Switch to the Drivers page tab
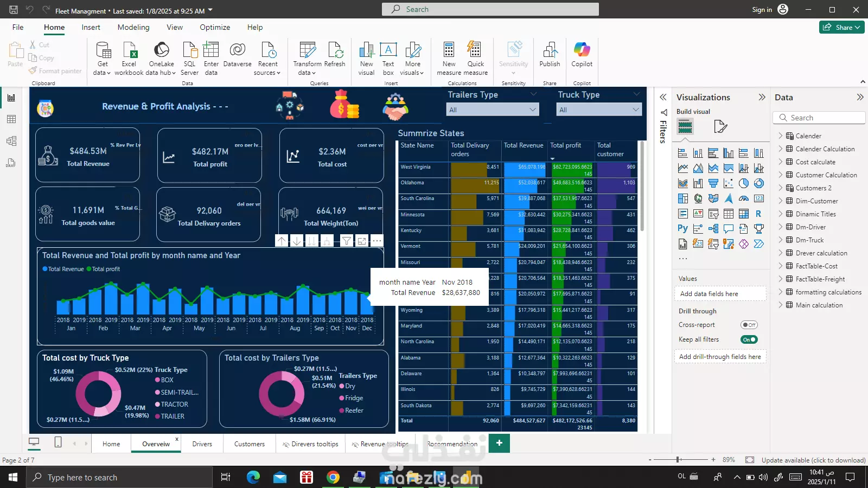 tap(202, 444)
